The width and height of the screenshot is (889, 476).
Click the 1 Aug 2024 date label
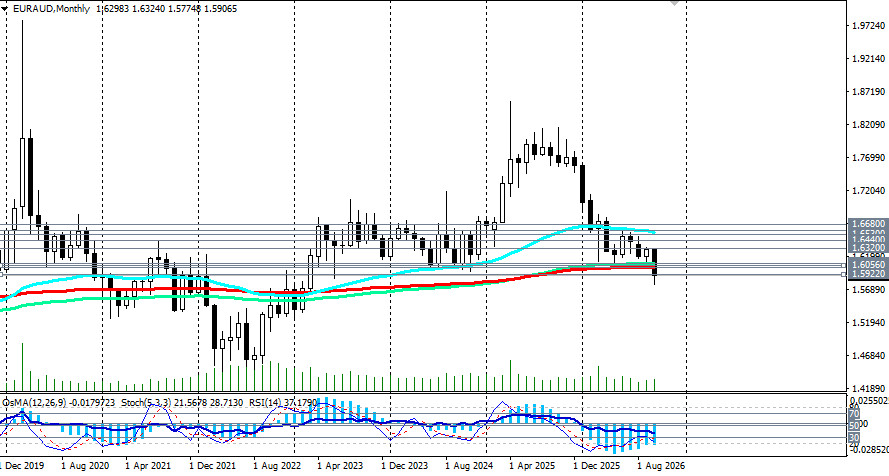(469, 466)
